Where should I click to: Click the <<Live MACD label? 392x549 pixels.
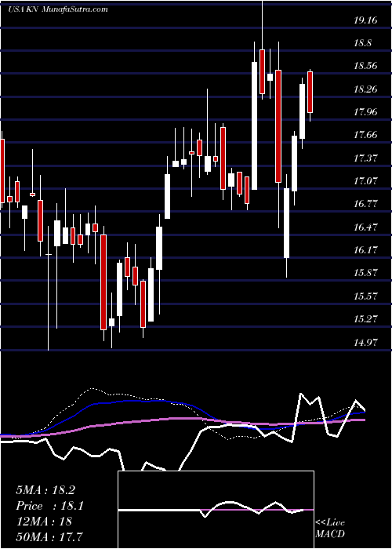click(330, 529)
